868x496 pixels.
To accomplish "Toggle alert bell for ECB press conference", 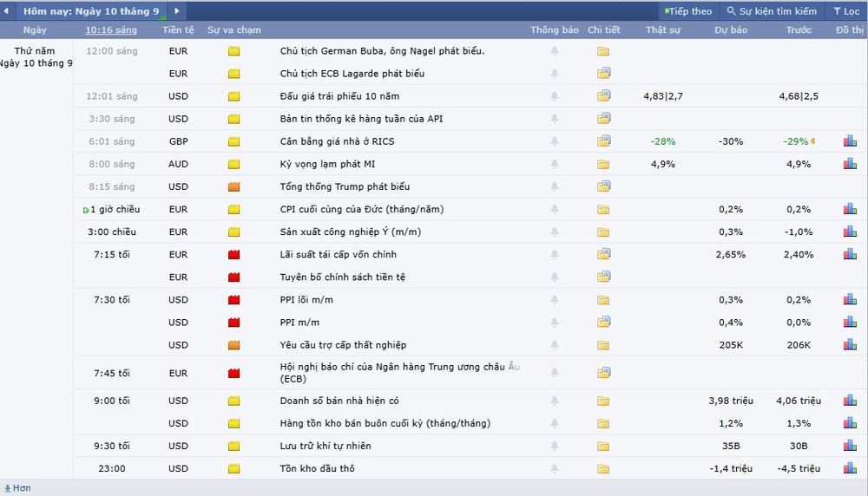I will [554, 372].
